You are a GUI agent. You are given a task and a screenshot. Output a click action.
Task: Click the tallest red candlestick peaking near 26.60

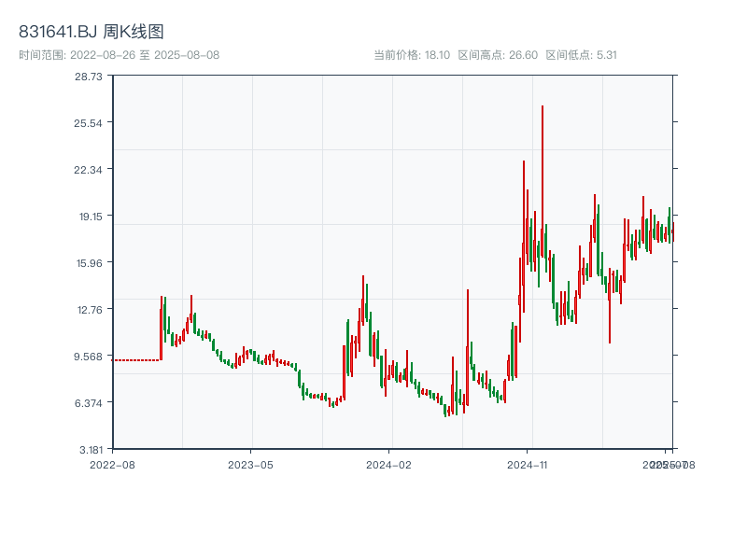543,181
